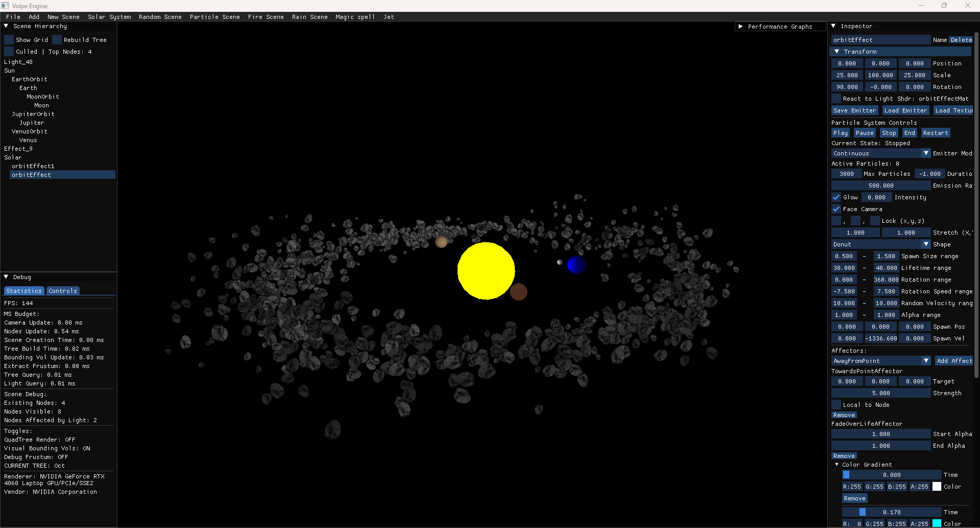Expand the Performance Graphs arrow
The image size is (980, 528).
tap(741, 26)
